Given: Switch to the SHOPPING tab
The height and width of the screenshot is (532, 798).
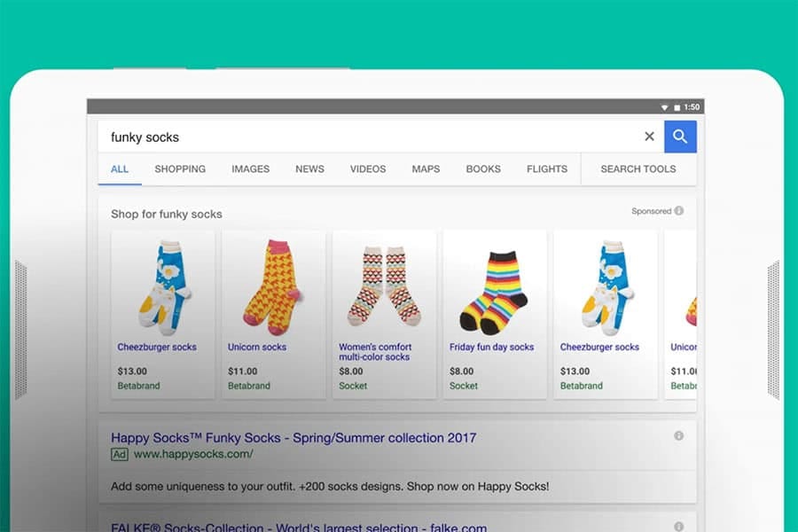Looking at the screenshot, I should coord(180,169).
